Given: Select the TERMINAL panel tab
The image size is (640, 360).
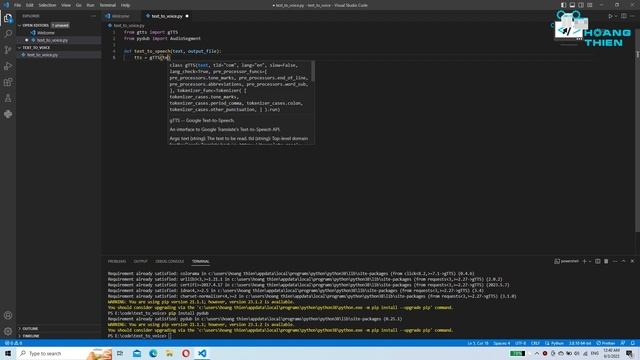Looking at the screenshot, I should 200,261.
